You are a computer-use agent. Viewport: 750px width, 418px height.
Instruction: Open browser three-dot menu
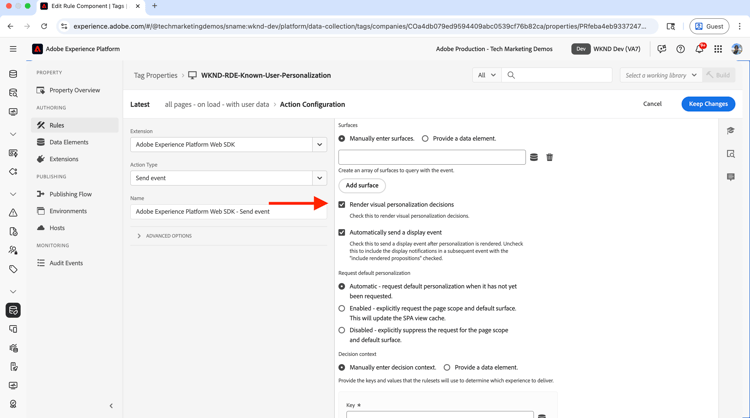[739, 26]
